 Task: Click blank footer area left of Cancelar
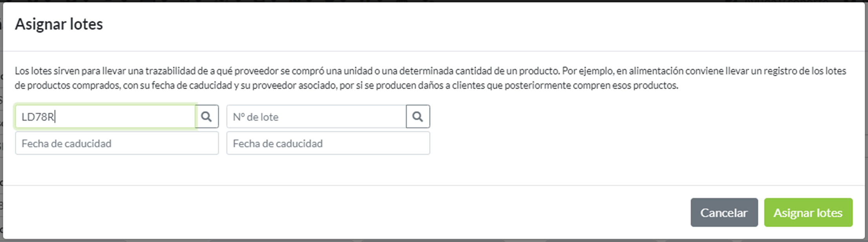click(353, 213)
